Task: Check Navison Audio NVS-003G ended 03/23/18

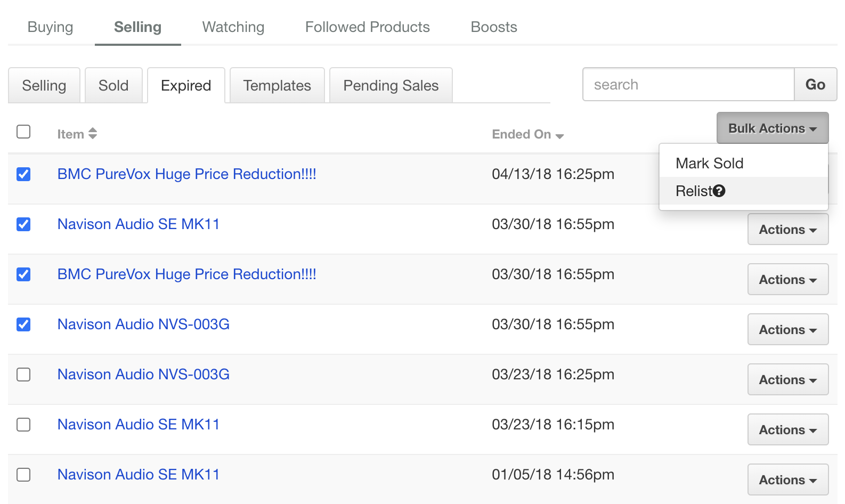Action: pos(23,375)
